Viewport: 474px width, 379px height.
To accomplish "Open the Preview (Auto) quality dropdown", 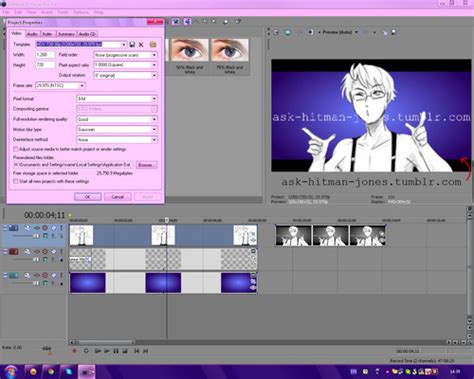I will point(356,32).
